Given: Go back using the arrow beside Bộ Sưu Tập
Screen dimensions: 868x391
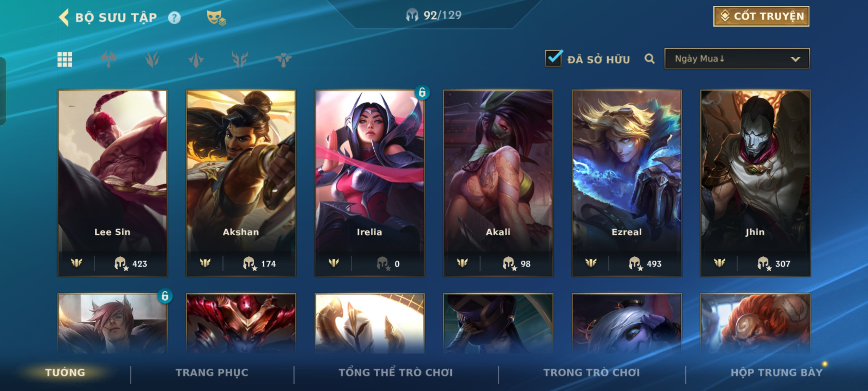Looking at the screenshot, I should [x=64, y=17].
